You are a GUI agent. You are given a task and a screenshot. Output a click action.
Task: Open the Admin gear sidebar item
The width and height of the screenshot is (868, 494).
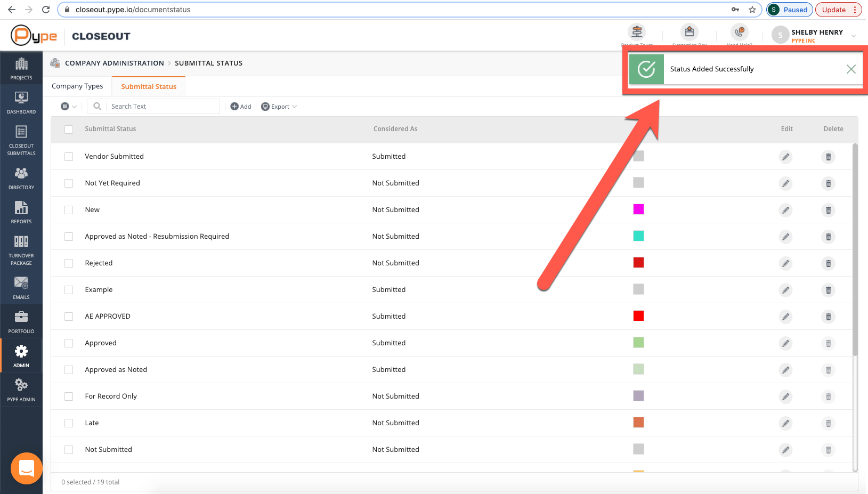tap(21, 356)
